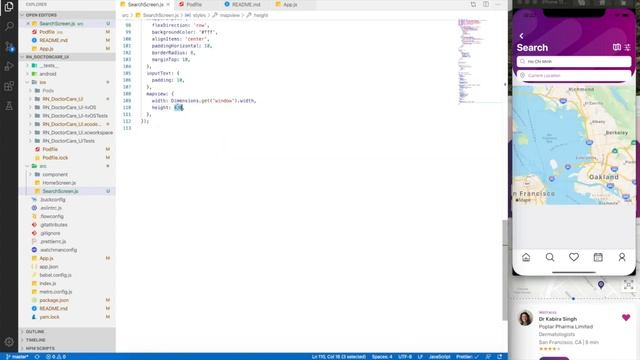Switch to the App.js editor tab
Viewport: 640px width, 360px height.
(x=290, y=4)
